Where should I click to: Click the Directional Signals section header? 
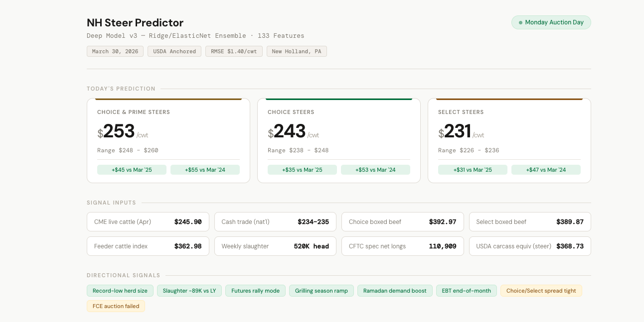tap(124, 275)
